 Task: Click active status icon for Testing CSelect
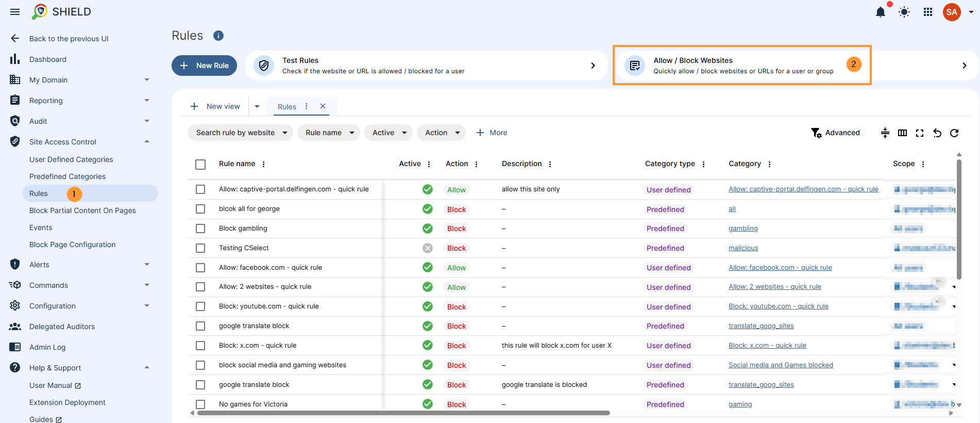pos(428,248)
